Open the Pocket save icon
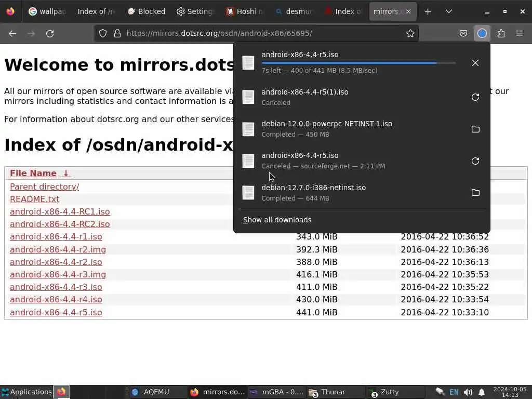Screen dimensions: 532x399 pyautogui.click(x=463, y=33)
